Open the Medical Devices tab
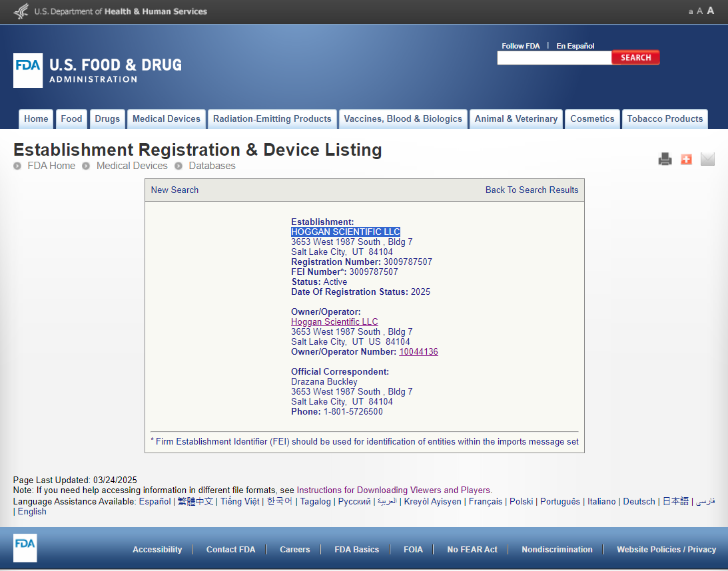Screen dimensions: 728x571 coord(166,119)
